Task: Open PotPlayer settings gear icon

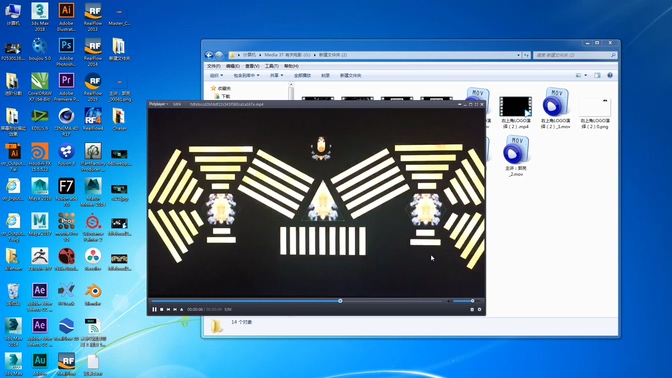Action: (480, 309)
